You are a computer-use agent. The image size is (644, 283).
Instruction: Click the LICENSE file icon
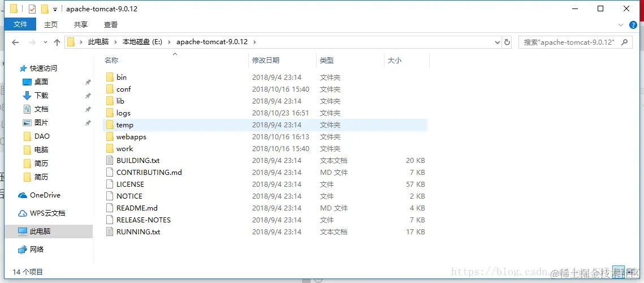click(109, 185)
